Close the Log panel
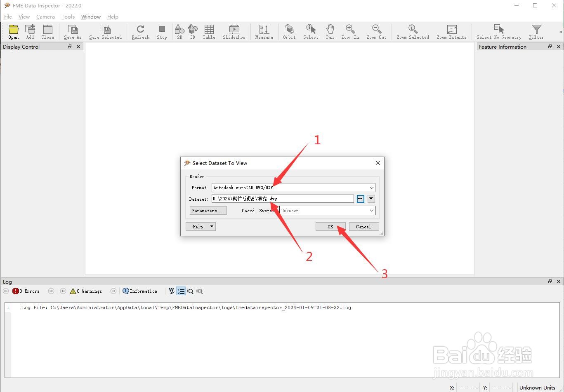The width and height of the screenshot is (564, 392). (x=559, y=282)
